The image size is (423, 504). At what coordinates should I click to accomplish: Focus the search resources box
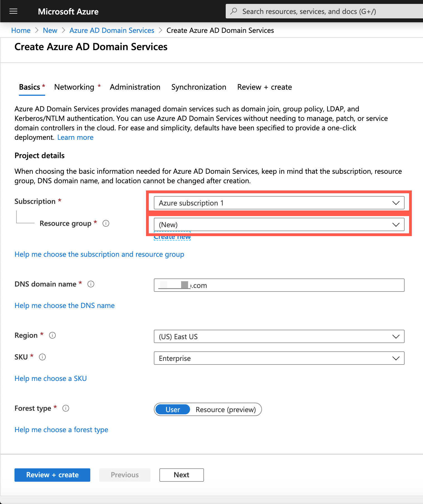click(x=324, y=11)
